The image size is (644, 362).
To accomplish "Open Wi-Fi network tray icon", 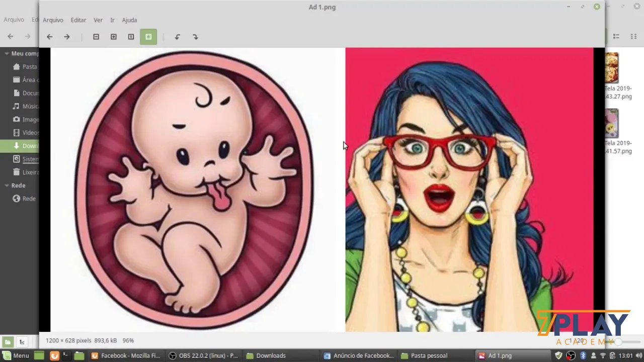I will tap(603, 355).
